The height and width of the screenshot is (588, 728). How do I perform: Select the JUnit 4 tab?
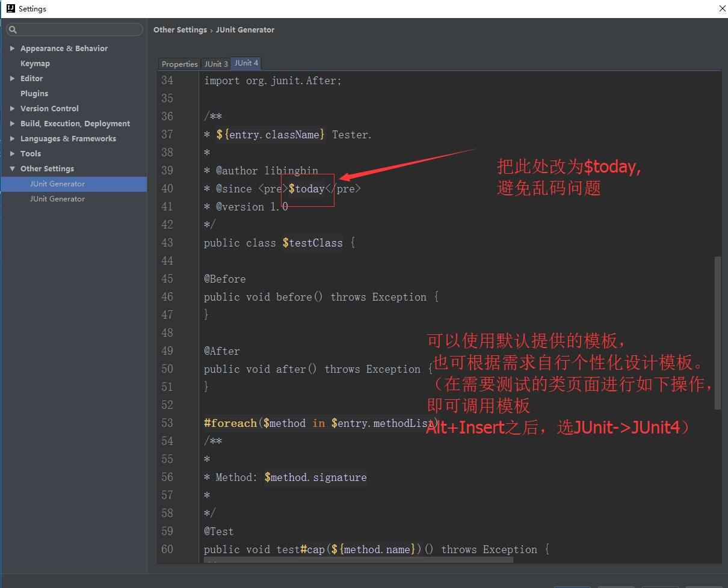(x=246, y=63)
